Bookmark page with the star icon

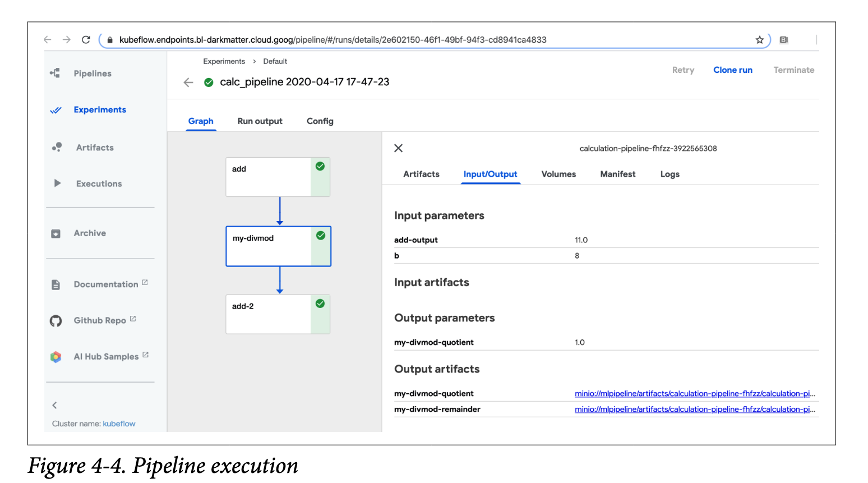pos(759,40)
